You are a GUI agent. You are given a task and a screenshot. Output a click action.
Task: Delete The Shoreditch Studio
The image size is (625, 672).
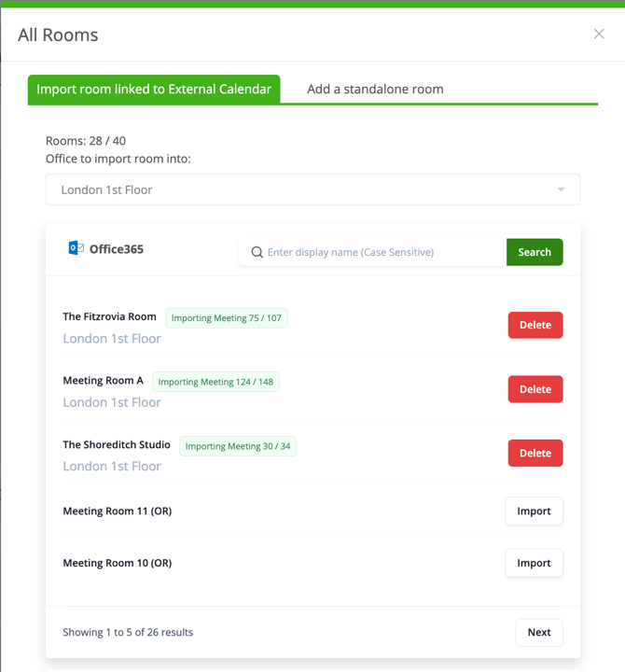coord(535,453)
